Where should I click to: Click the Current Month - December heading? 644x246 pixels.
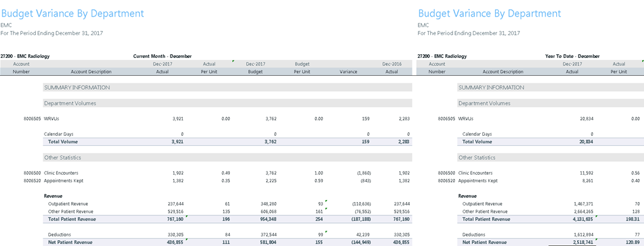click(162, 56)
